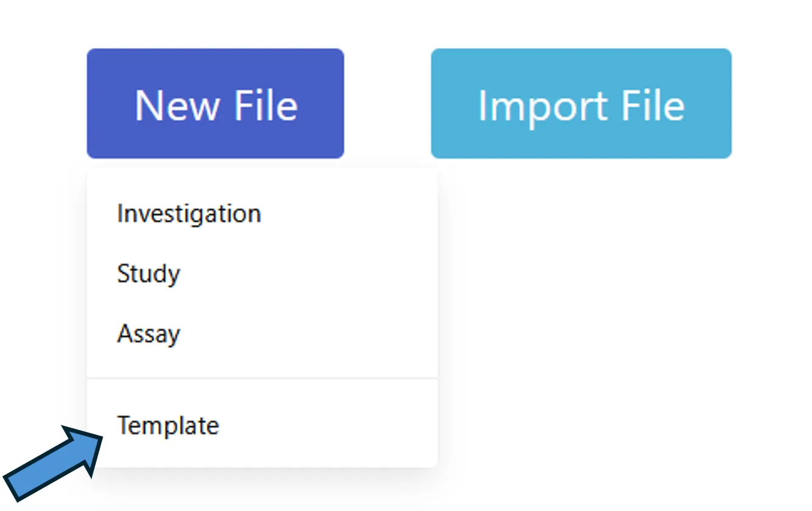Click the dark blue New File button

click(x=216, y=104)
